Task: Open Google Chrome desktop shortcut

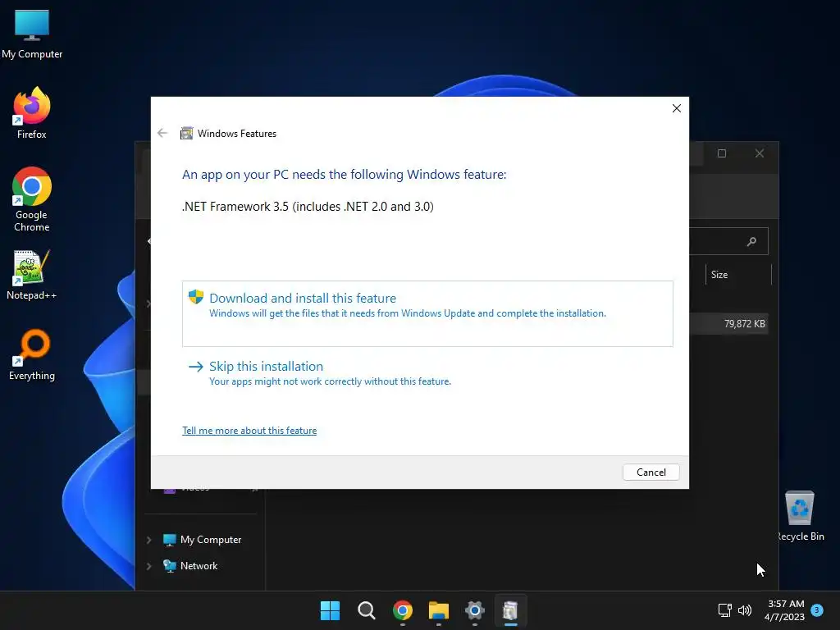Action: pos(32,199)
